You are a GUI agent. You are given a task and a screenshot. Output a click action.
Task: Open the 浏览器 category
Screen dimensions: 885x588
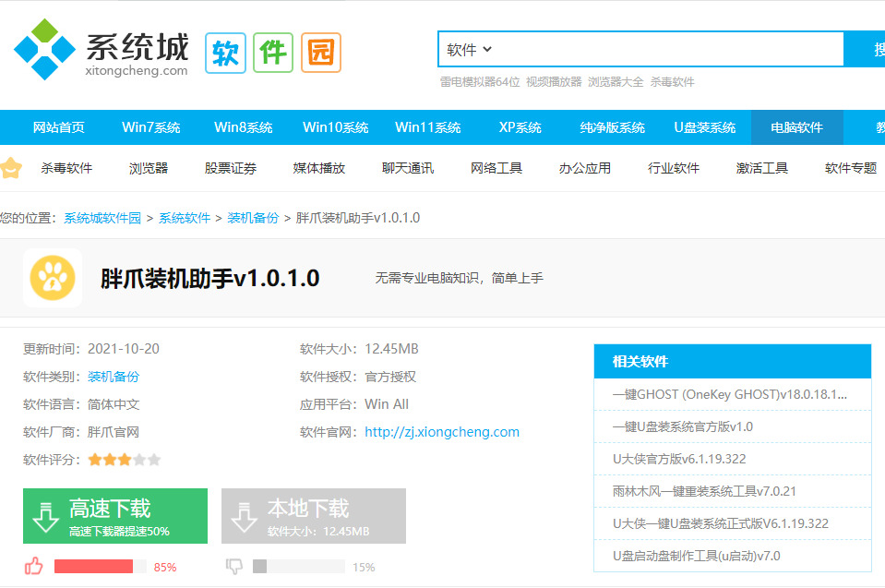click(149, 168)
